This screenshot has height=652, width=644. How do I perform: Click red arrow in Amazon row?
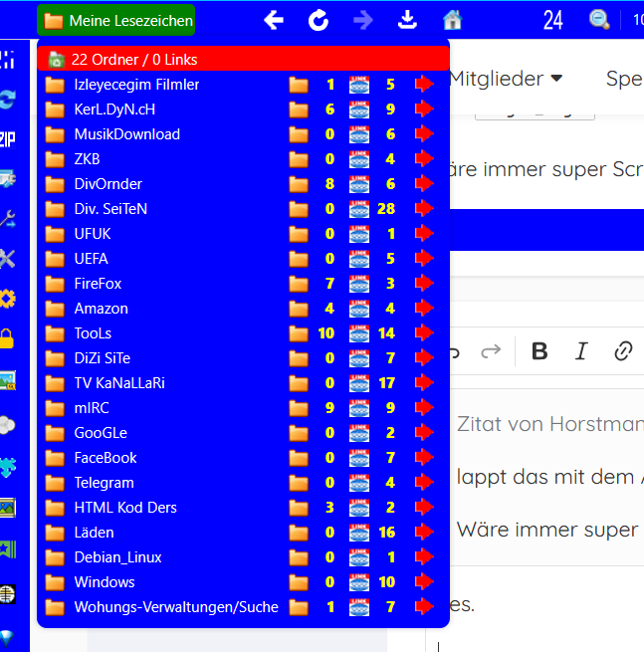click(x=424, y=309)
